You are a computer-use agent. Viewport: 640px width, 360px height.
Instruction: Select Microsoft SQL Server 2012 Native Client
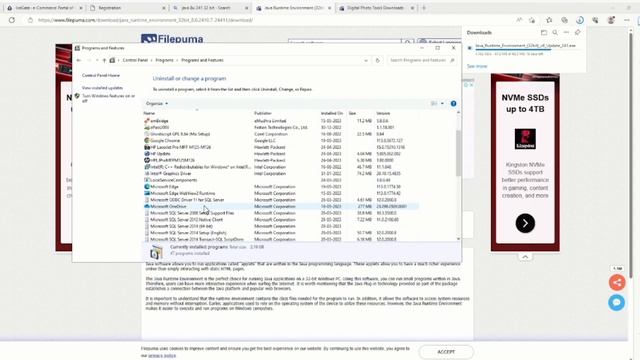coord(281,220)
